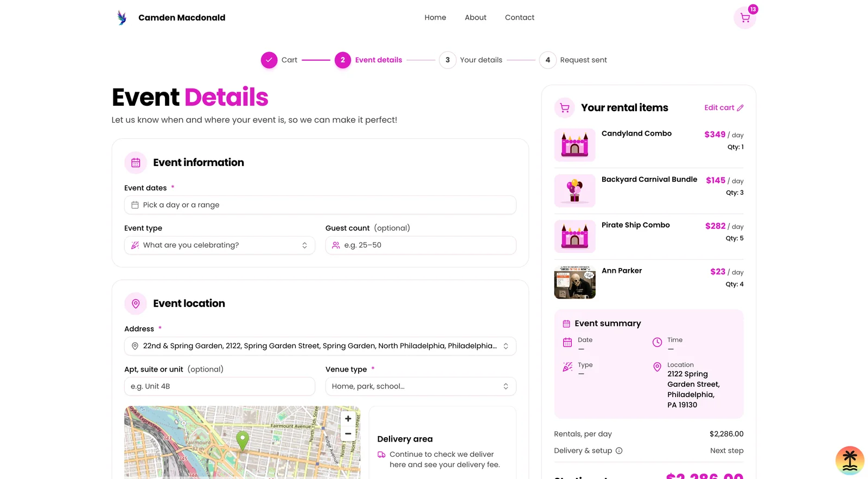Viewport: 868px width, 479px height.
Task: Click the Pirate Ship Combo item name
Action: coord(636,225)
